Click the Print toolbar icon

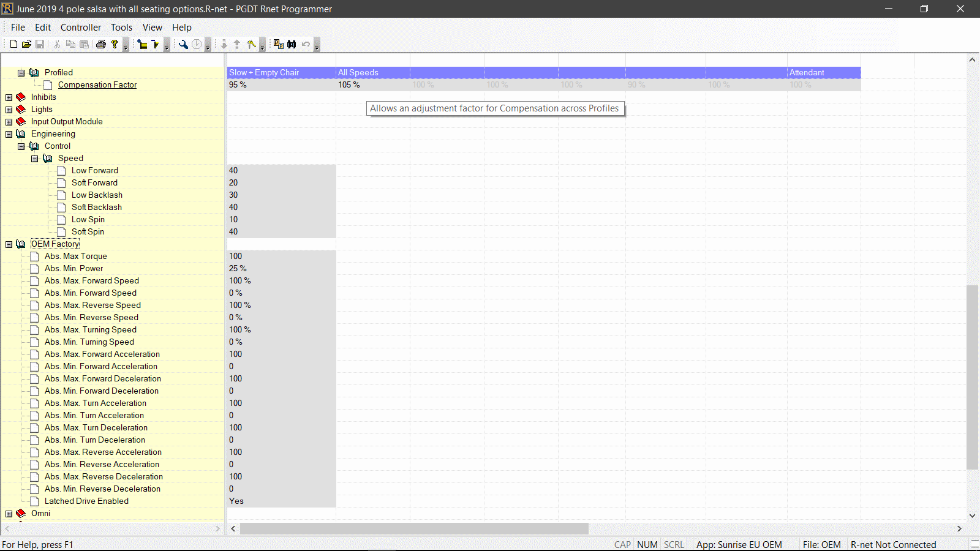(101, 44)
